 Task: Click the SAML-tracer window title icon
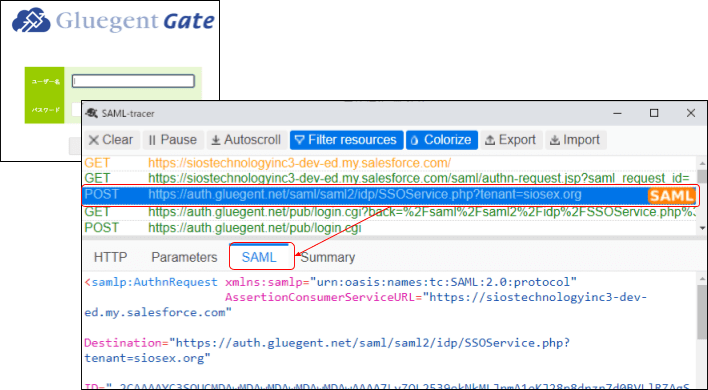coord(92,113)
